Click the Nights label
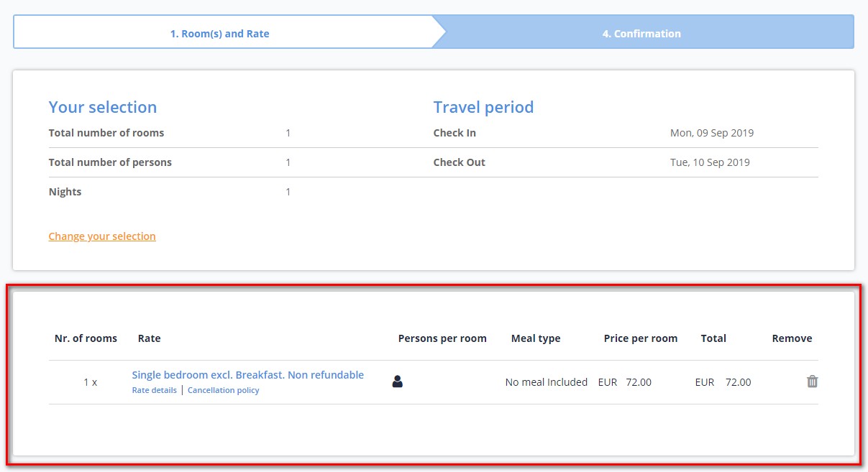The image size is (868, 472). pos(65,192)
